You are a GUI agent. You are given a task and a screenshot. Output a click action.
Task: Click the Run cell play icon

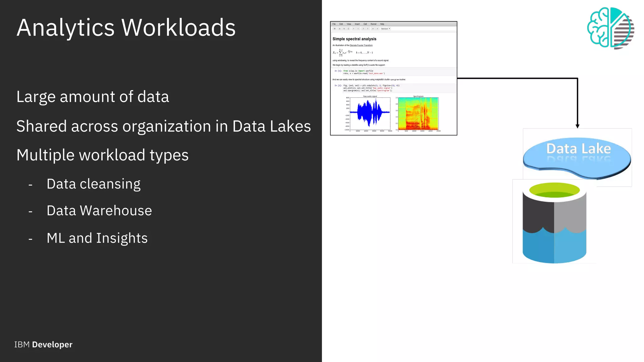[373, 29]
